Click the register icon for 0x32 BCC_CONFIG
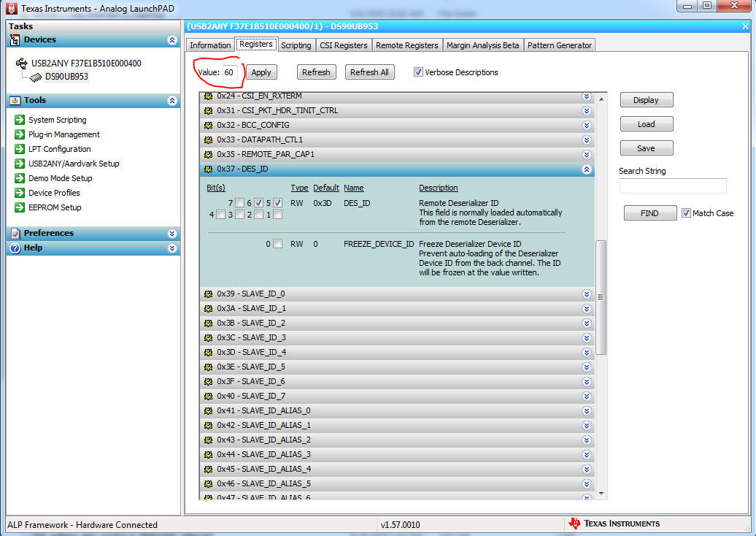Viewport: 756px width, 536px height. 208,126
